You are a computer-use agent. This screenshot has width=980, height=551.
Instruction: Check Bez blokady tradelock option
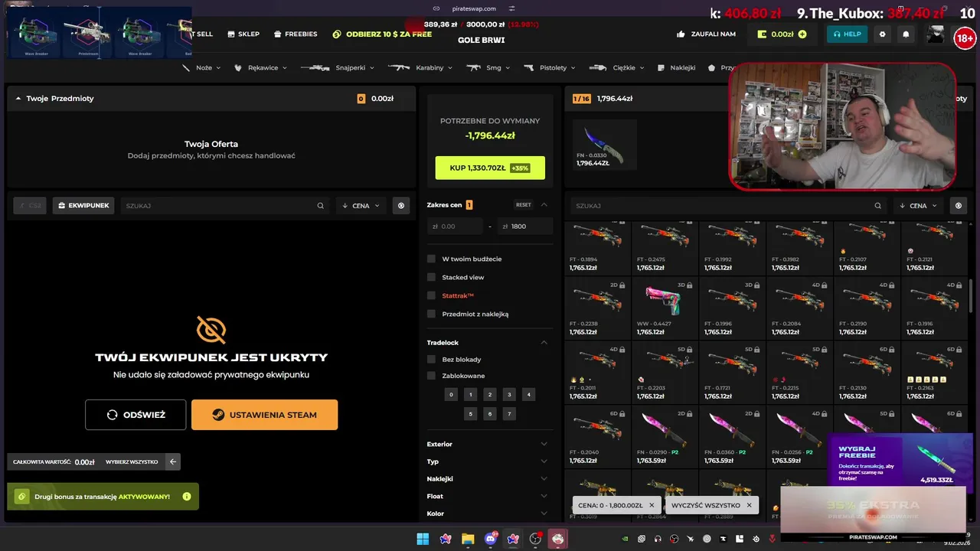click(x=431, y=359)
